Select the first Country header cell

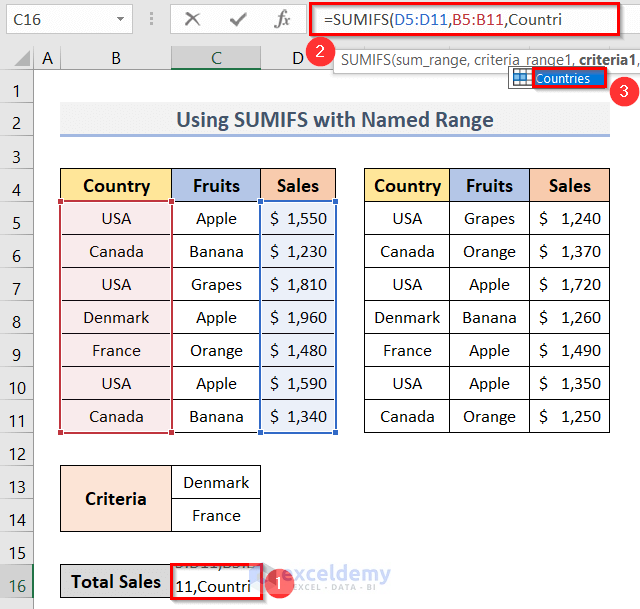tap(116, 185)
